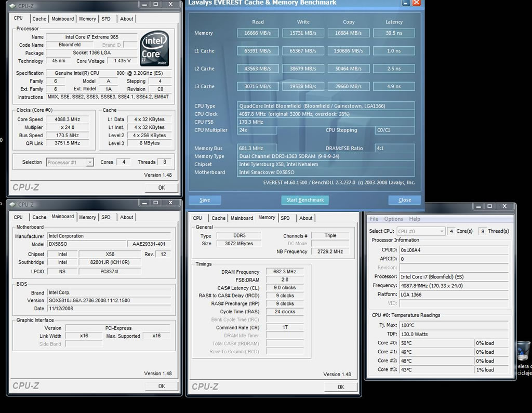
Task: Click the Threads count field showing 8
Action: 165,162
